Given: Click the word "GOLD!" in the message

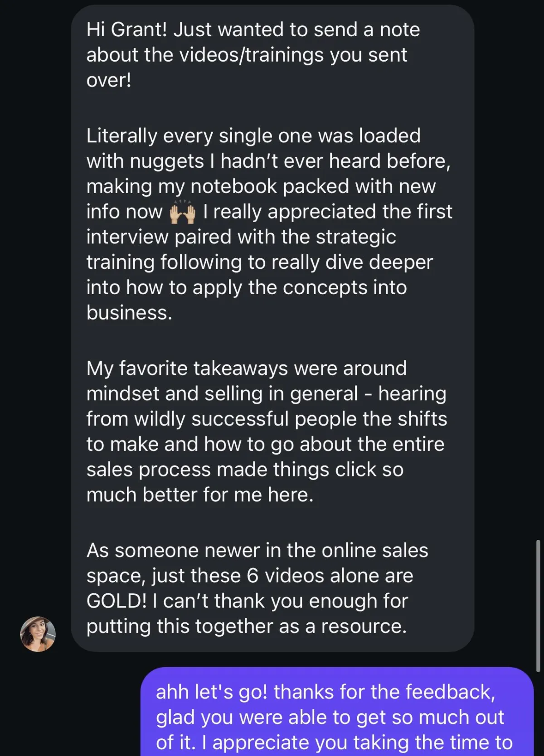Looking at the screenshot, I should pyautogui.click(x=117, y=601).
